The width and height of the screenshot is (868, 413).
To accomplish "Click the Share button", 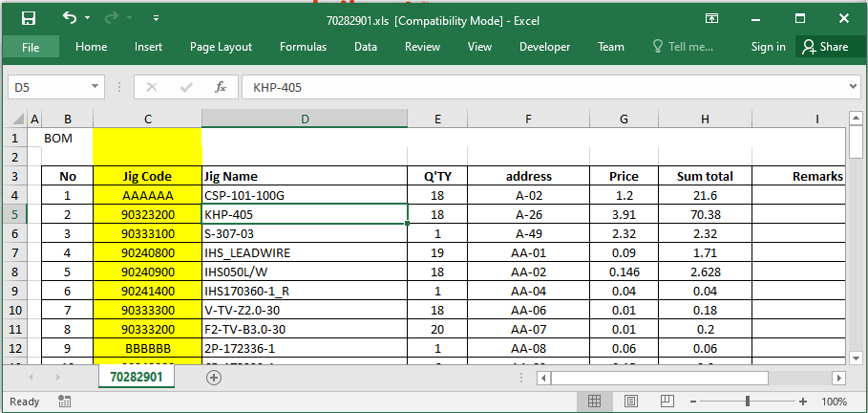I will coord(825,47).
